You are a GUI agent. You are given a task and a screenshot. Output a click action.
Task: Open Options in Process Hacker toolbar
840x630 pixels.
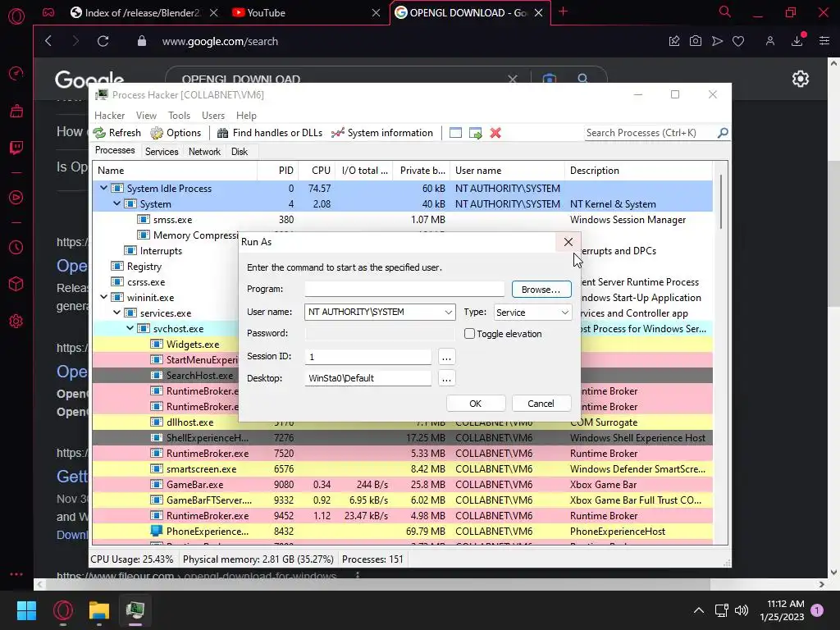tap(176, 133)
